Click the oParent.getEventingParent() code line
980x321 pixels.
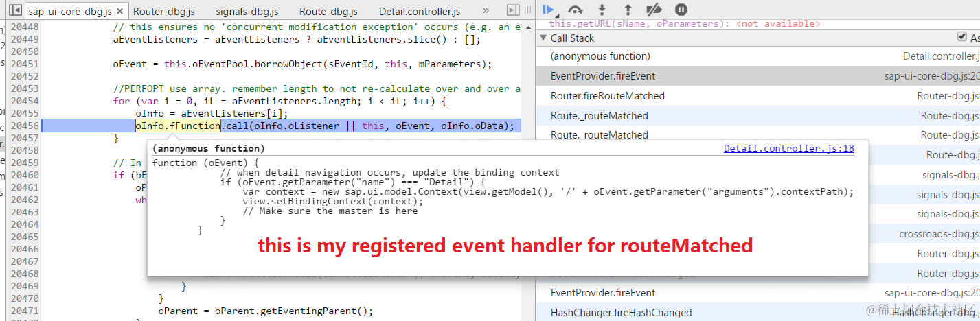(x=265, y=311)
